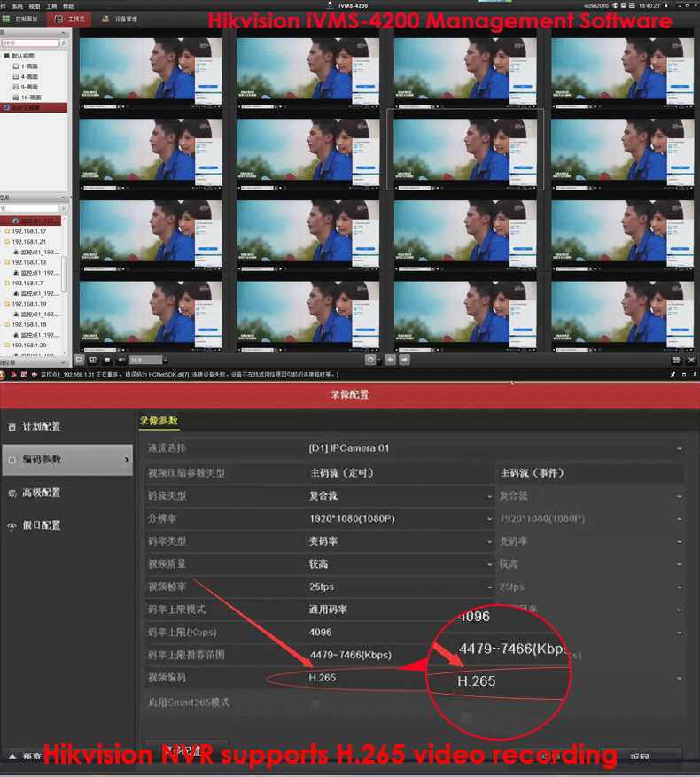
Task: Open the 设备管理 device management tab
Action: pyautogui.click(x=120, y=19)
